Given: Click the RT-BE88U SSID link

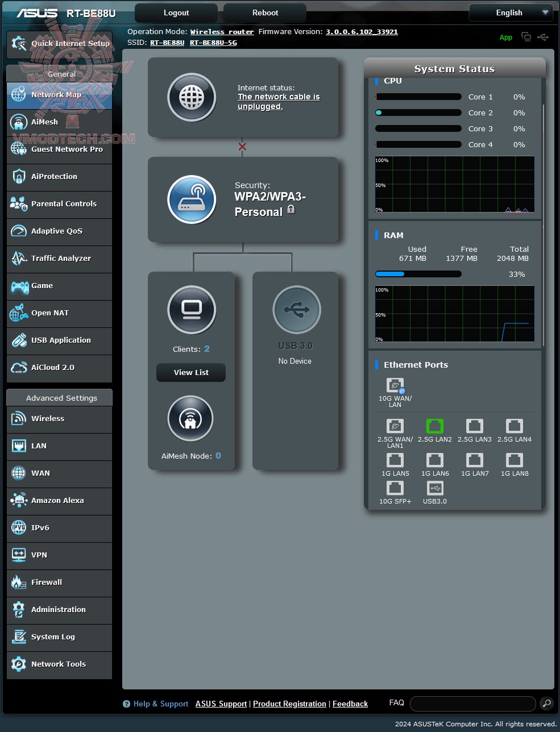Looking at the screenshot, I should pyautogui.click(x=167, y=43).
